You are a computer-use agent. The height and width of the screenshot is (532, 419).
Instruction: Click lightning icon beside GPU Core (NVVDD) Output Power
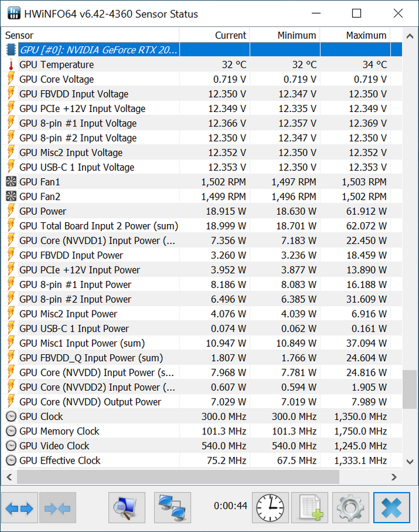11,402
